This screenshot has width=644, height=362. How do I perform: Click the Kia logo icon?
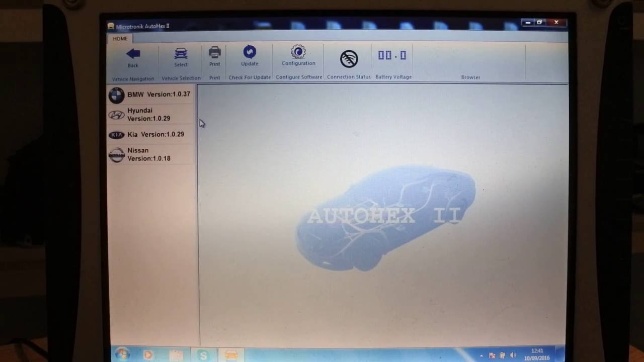click(x=117, y=135)
